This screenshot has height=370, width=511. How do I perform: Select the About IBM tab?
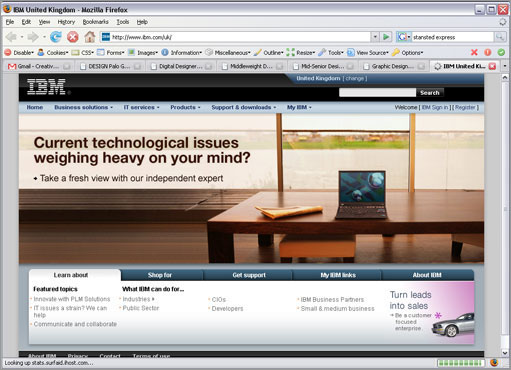pos(427,275)
